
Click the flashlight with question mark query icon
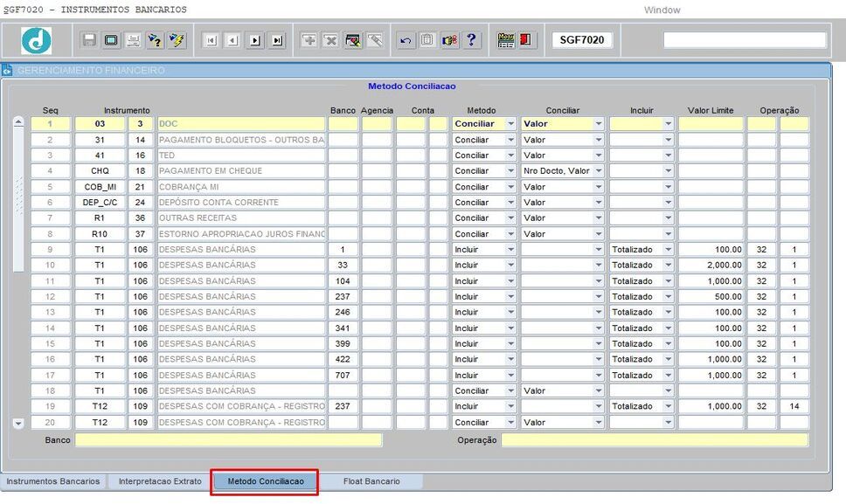point(155,40)
